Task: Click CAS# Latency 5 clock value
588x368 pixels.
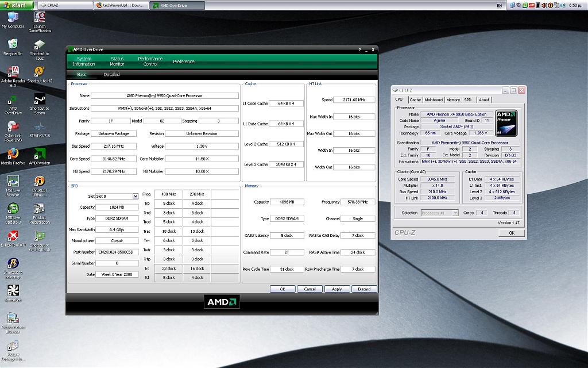Action: click(287, 235)
